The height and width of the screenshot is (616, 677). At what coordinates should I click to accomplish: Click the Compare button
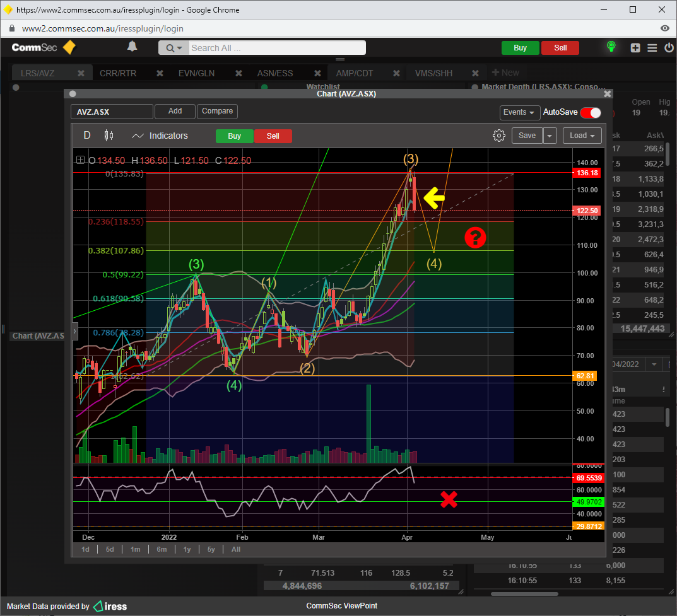[x=217, y=111]
